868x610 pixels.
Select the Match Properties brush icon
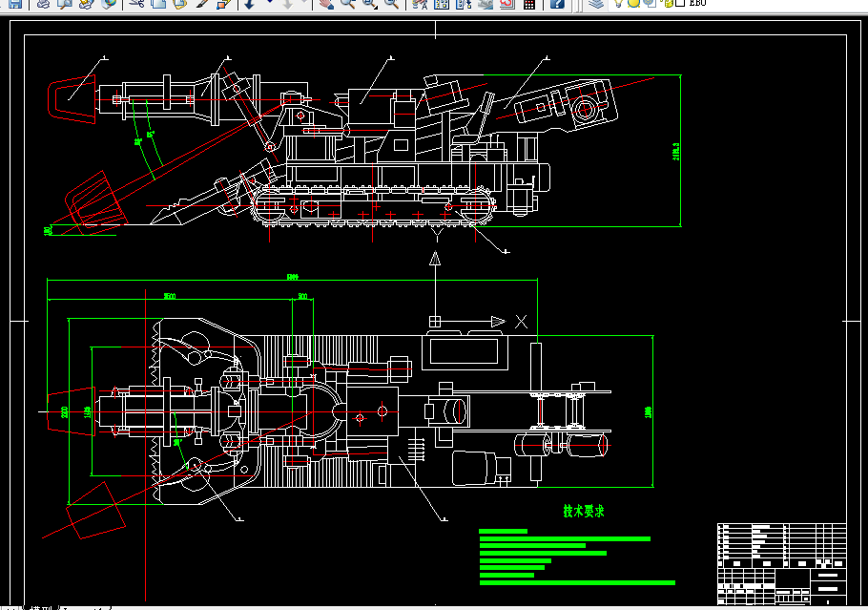tap(202, 3)
